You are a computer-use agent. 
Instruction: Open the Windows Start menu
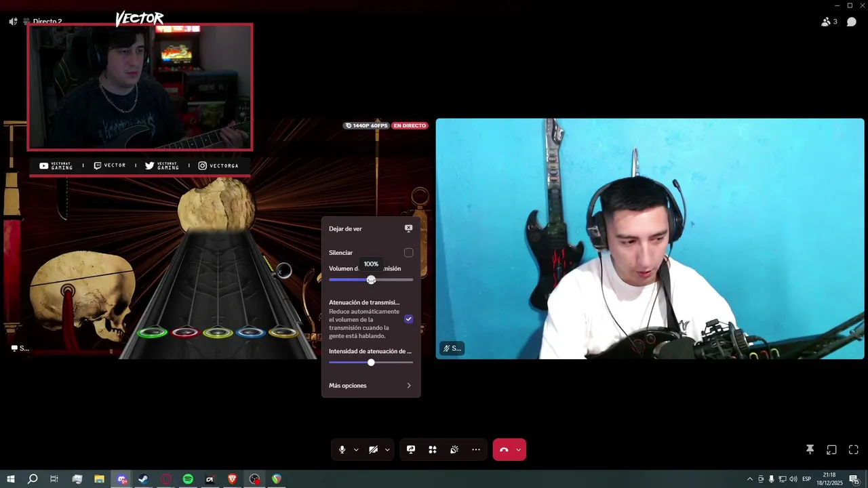pos(11,479)
